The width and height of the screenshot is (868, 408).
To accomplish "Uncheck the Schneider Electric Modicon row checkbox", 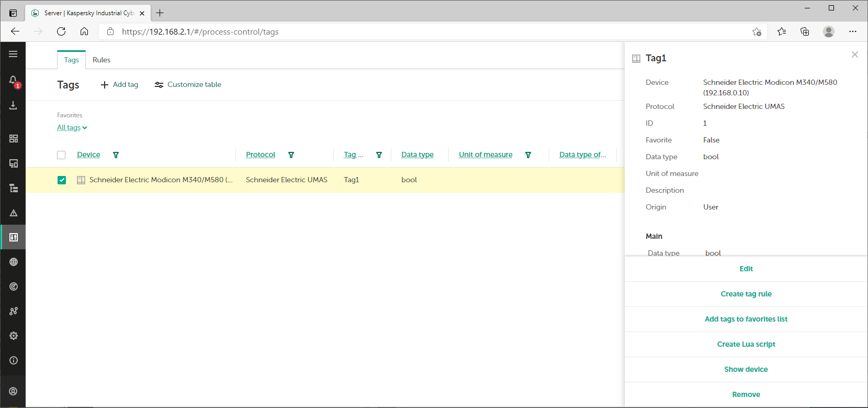I will pyautogui.click(x=62, y=180).
